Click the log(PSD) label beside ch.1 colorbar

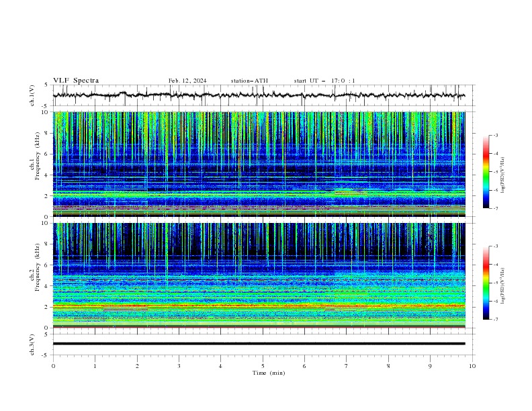(502, 175)
